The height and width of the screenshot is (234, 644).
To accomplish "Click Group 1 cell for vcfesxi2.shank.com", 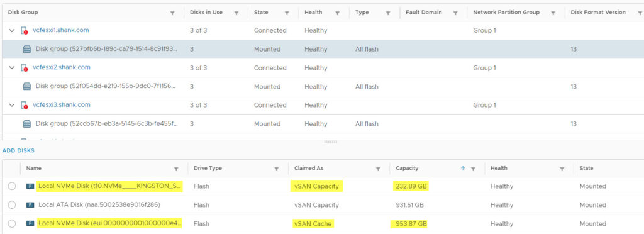I will pos(484,68).
